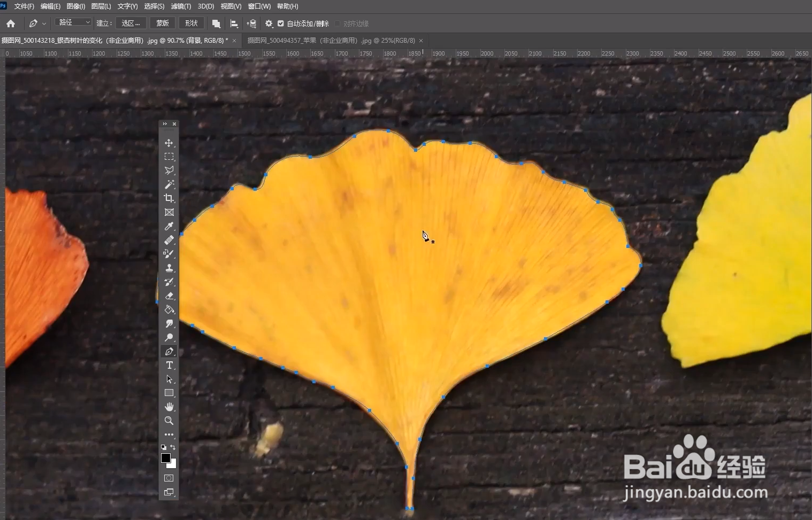Select the Path Selection tool
Viewport: 812px width, 520px height.
click(169, 379)
